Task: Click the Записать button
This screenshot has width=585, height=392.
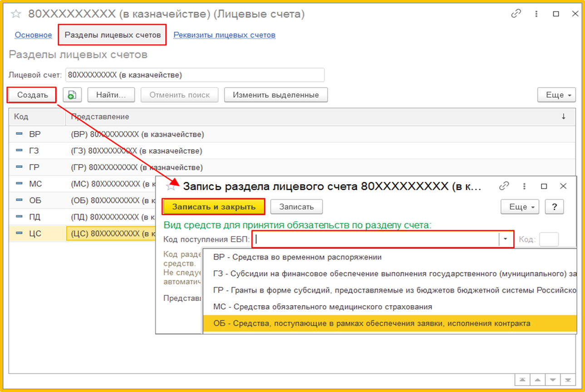Action: 296,207
